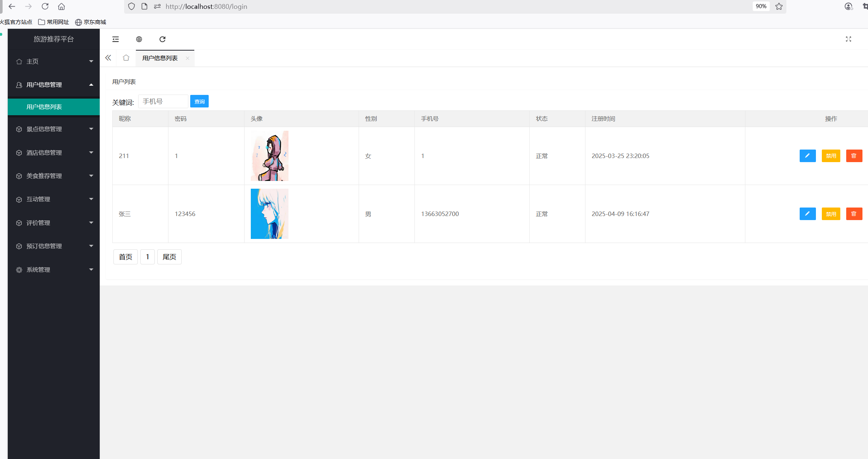The image size is (868, 459).
Task: Click the globe icon in top toolbar
Action: [x=139, y=39]
